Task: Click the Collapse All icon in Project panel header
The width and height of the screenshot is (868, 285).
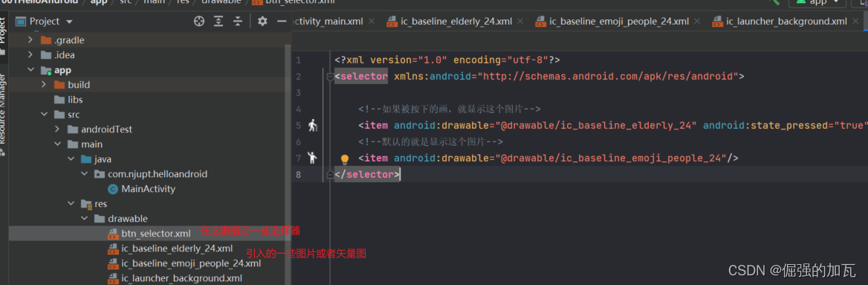Action: [x=238, y=22]
